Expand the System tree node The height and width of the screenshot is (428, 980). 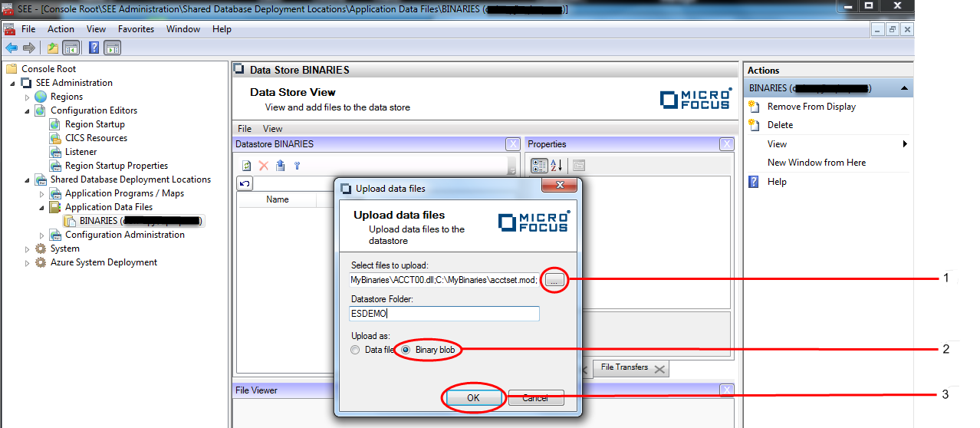(x=27, y=249)
